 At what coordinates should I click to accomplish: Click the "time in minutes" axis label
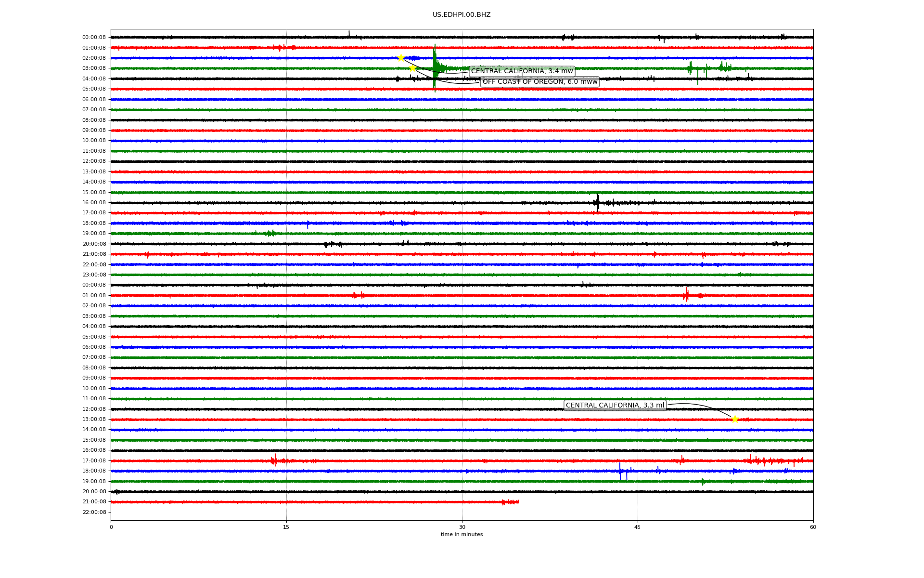tap(461, 535)
